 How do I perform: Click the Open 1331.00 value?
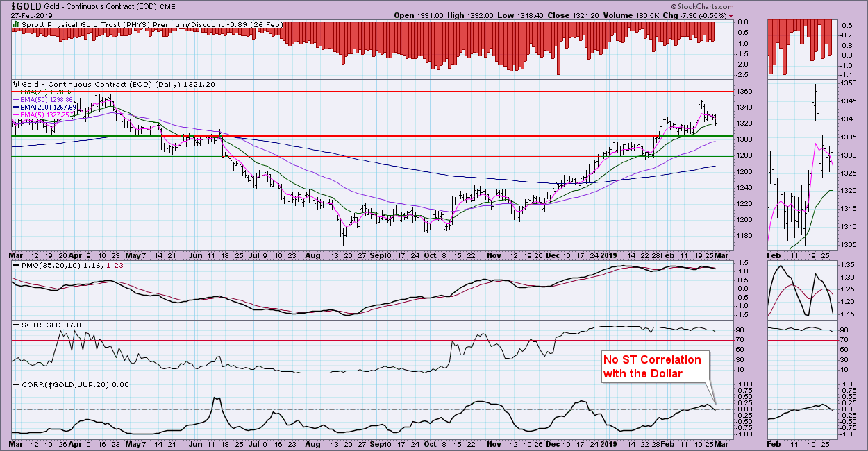(x=417, y=15)
